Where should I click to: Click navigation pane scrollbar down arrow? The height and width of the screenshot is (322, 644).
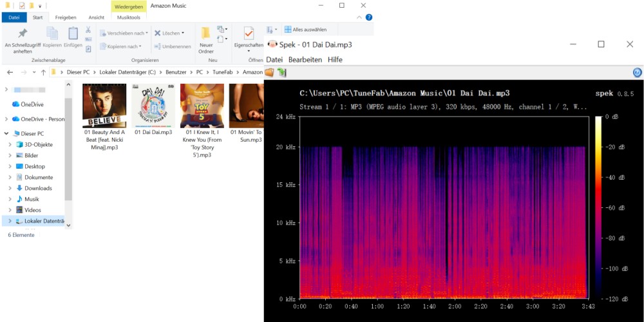pyautogui.click(x=68, y=225)
